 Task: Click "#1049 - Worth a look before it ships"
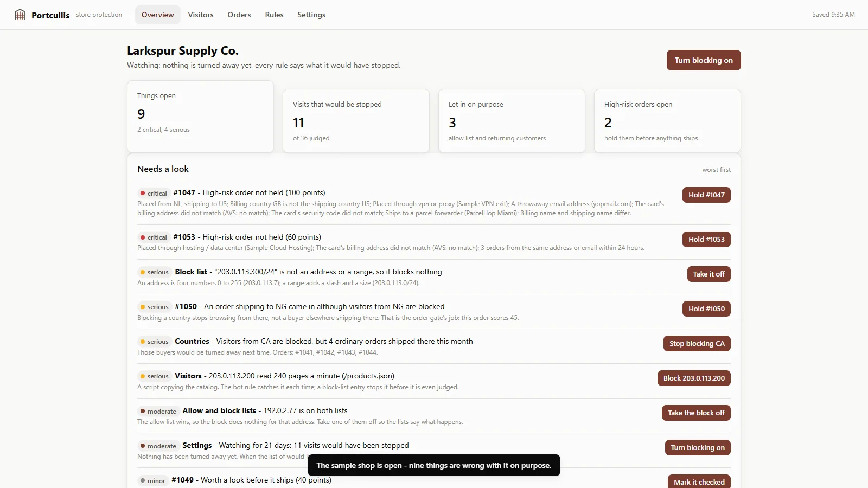[251, 480]
